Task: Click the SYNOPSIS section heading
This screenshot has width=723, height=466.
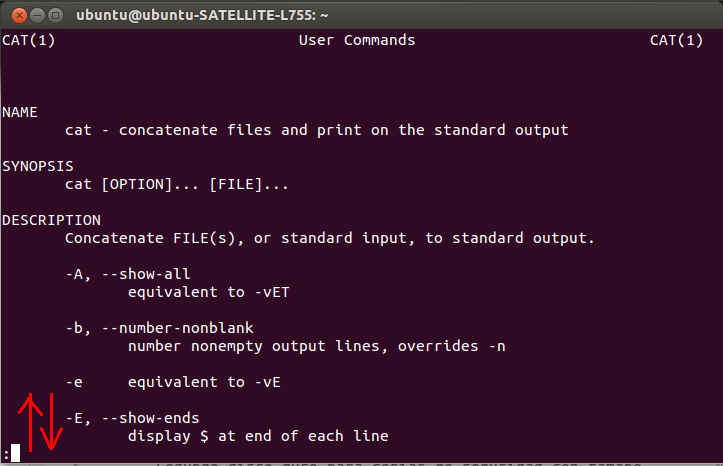Action: coord(38,166)
